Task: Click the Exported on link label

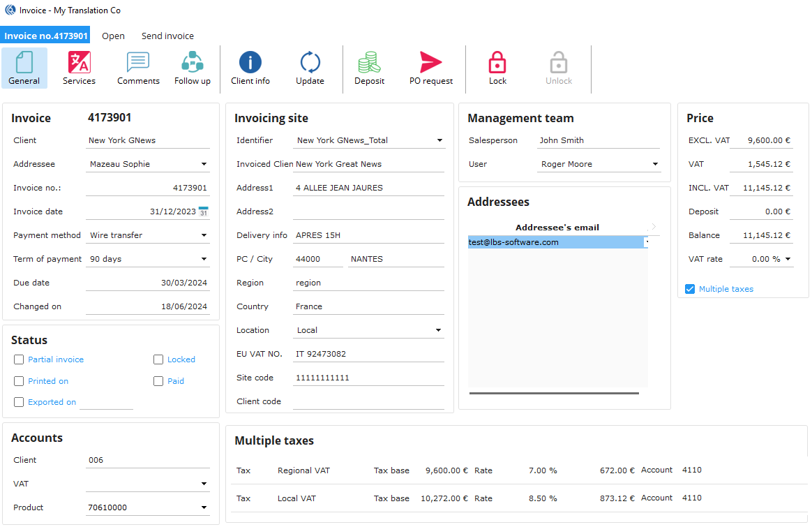Action: 52,402
